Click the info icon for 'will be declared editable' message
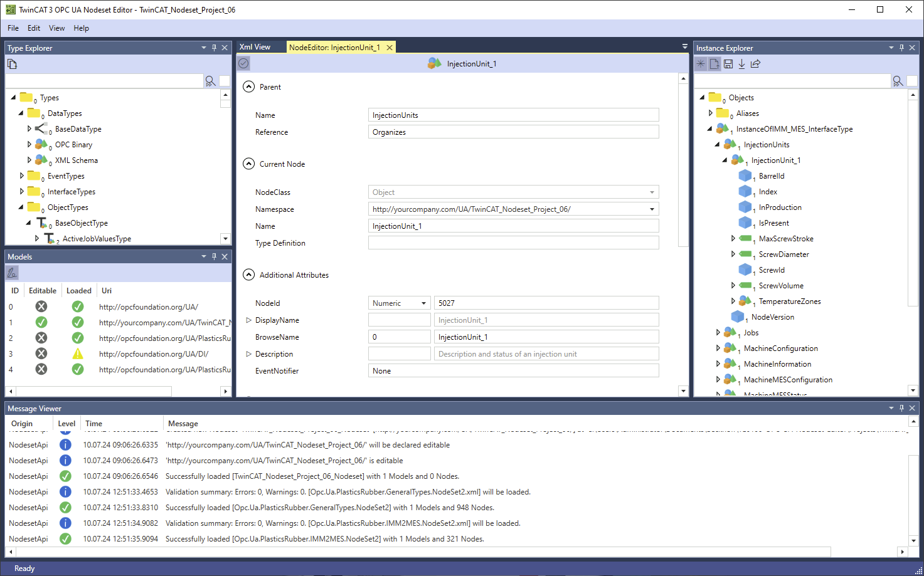Viewport: 924px width, 576px height. coord(65,445)
